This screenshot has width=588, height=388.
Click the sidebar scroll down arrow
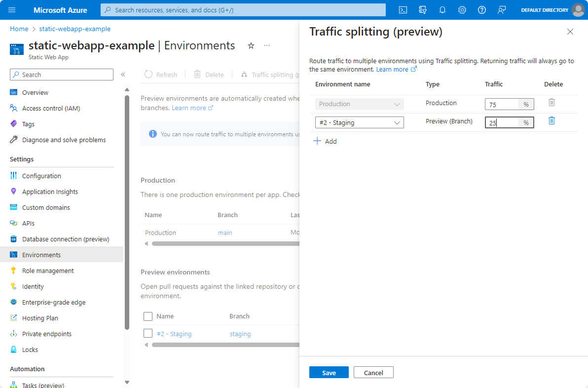[x=127, y=382]
